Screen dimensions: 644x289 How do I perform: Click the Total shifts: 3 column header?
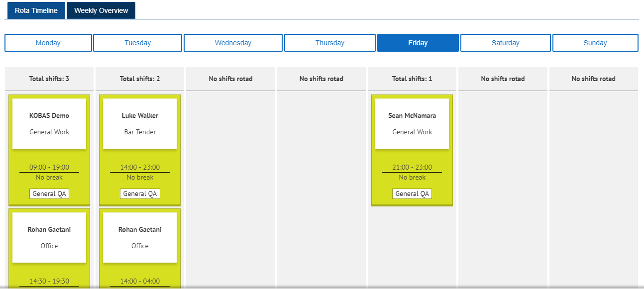coord(49,79)
